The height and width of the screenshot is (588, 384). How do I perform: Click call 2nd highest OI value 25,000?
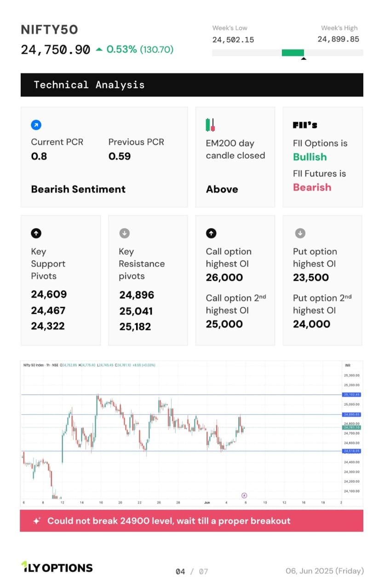224,324
